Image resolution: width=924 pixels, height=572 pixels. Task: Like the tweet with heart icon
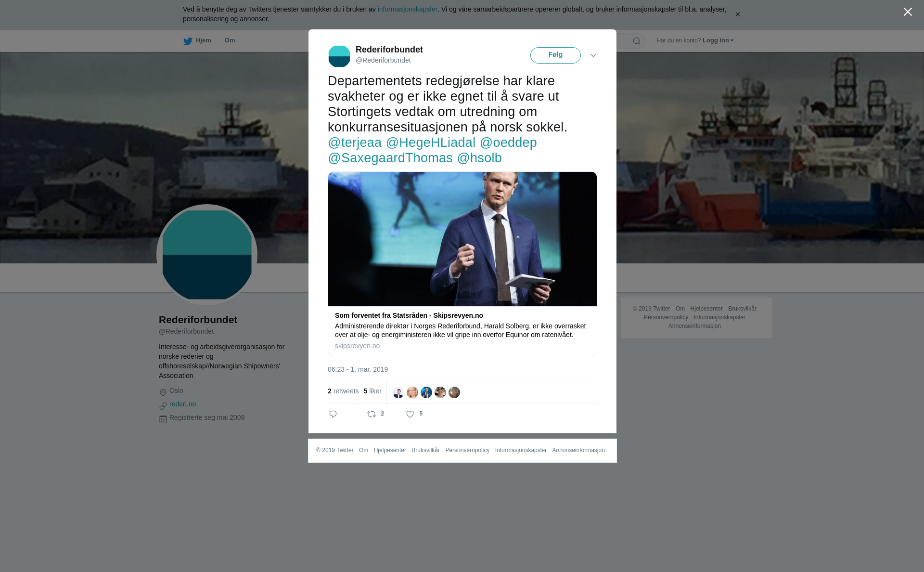pyautogui.click(x=410, y=414)
